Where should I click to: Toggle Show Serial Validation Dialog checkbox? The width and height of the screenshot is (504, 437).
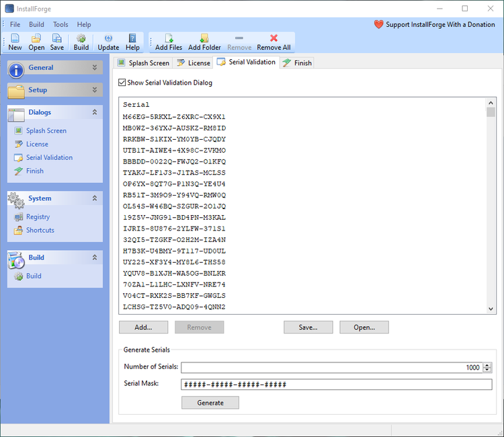click(x=122, y=83)
